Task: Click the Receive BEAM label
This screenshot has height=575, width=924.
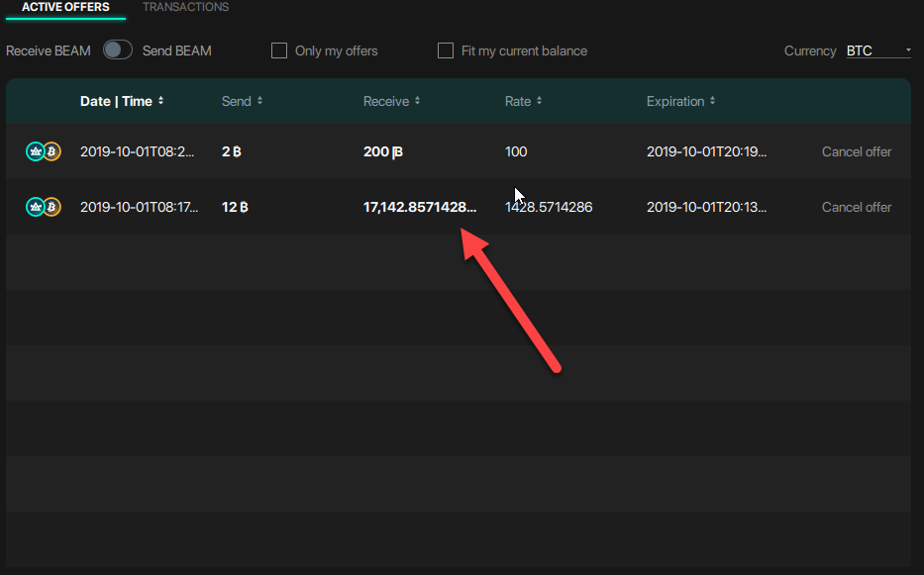Action: coord(49,51)
